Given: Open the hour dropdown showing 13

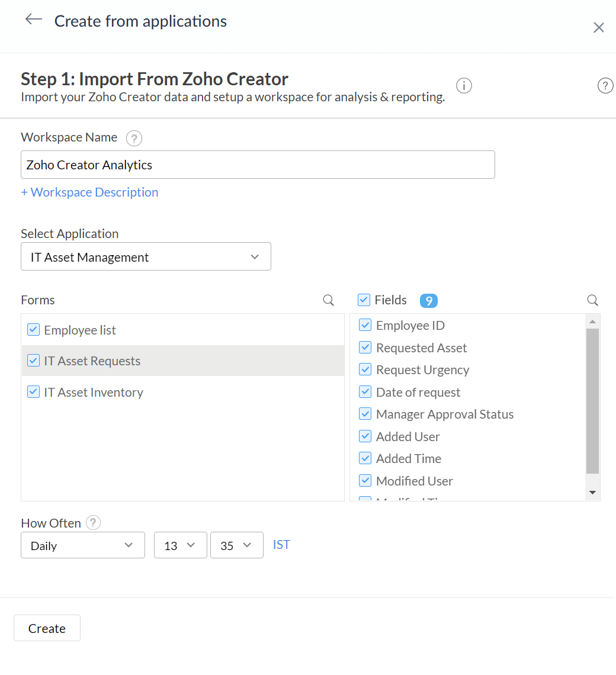Looking at the screenshot, I should click(x=180, y=545).
